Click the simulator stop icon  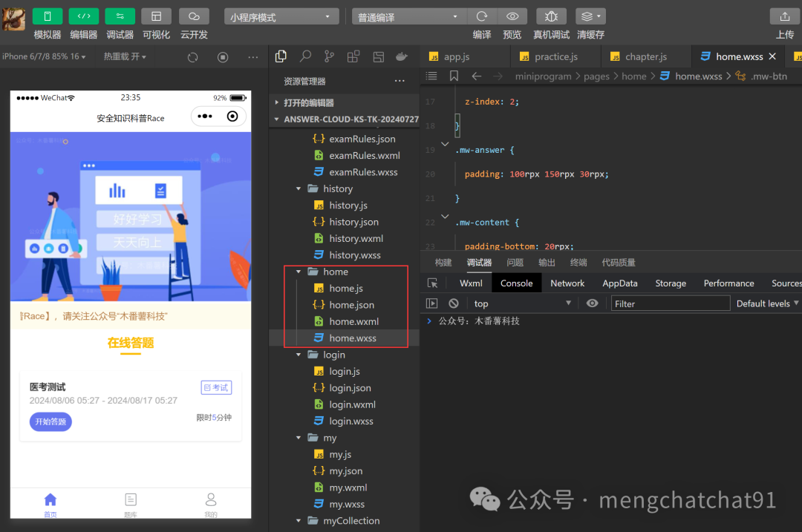point(223,57)
